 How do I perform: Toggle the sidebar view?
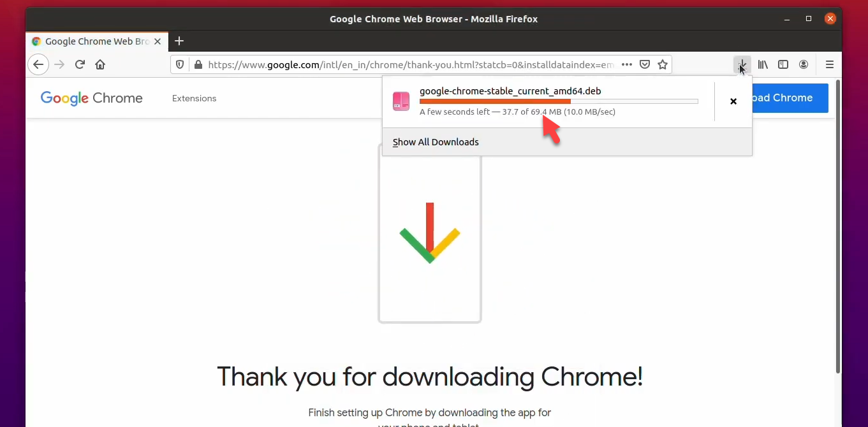pos(783,64)
